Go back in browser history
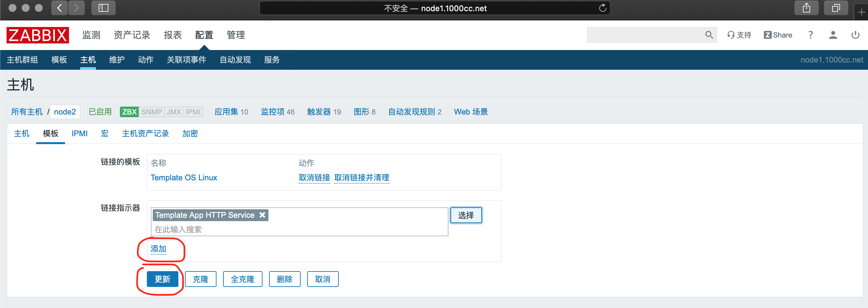This screenshot has height=308, width=868. (59, 8)
